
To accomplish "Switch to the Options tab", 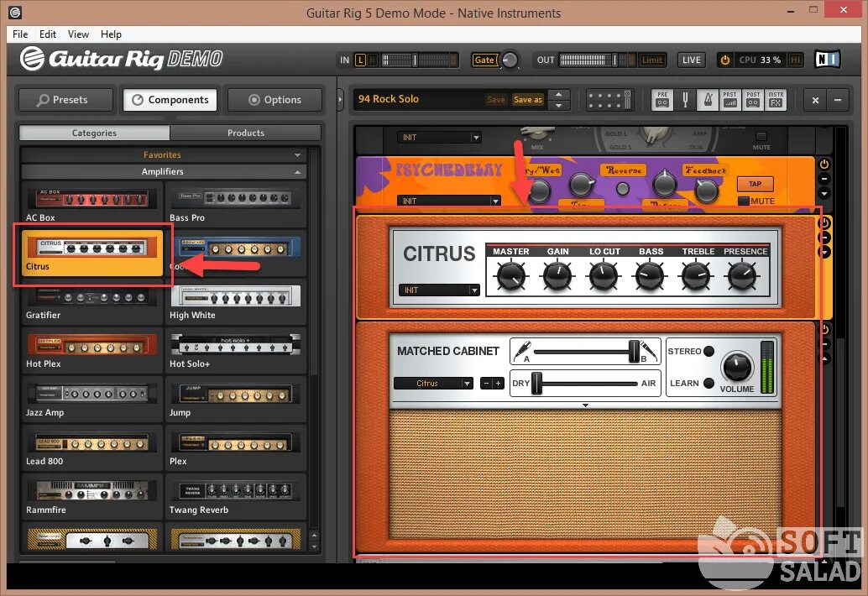I will (x=275, y=100).
